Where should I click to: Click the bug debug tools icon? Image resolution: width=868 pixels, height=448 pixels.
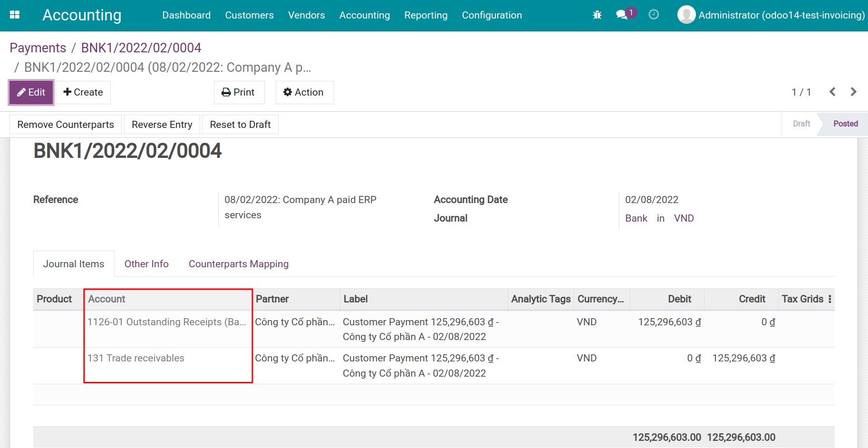point(597,15)
